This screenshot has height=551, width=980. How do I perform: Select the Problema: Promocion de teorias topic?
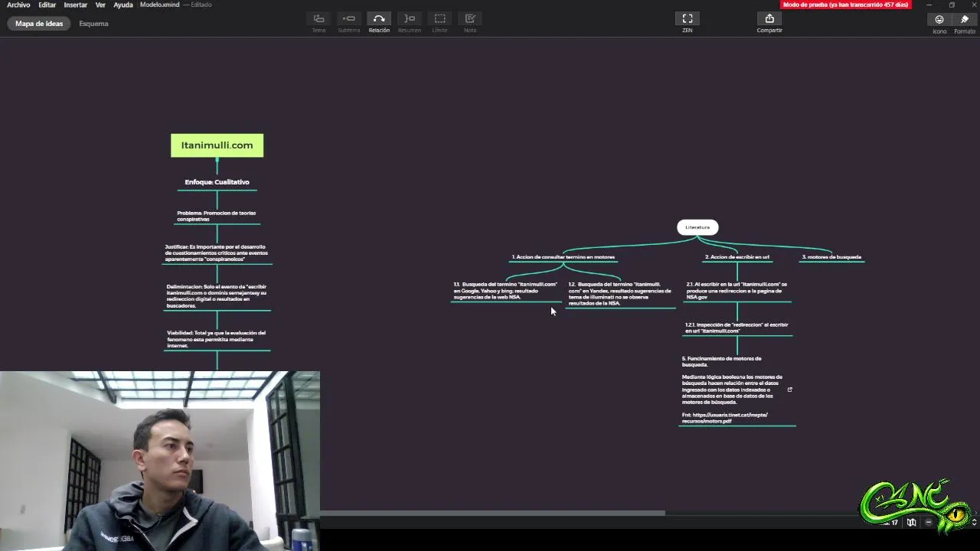[x=217, y=216]
